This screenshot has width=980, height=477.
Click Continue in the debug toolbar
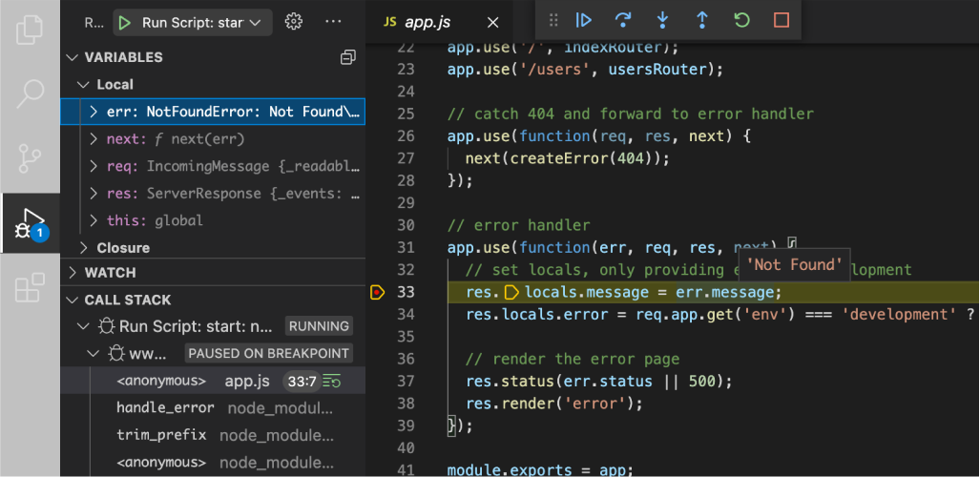point(584,20)
